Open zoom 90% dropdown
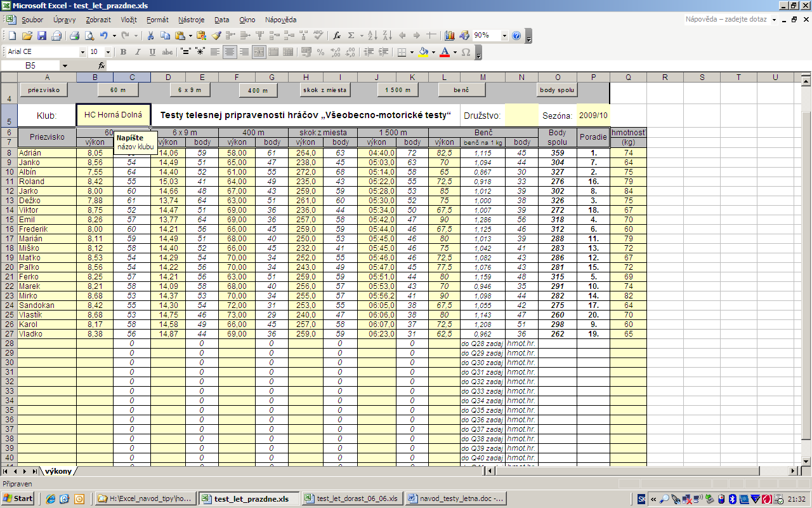This screenshot has height=508, width=812. pyautogui.click(x=505, y=36)
